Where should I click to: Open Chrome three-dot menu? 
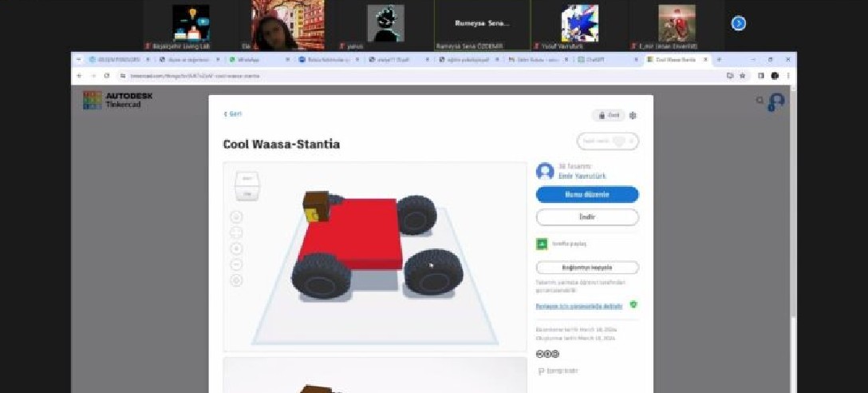pyautogui.click(x=787, y=75)
